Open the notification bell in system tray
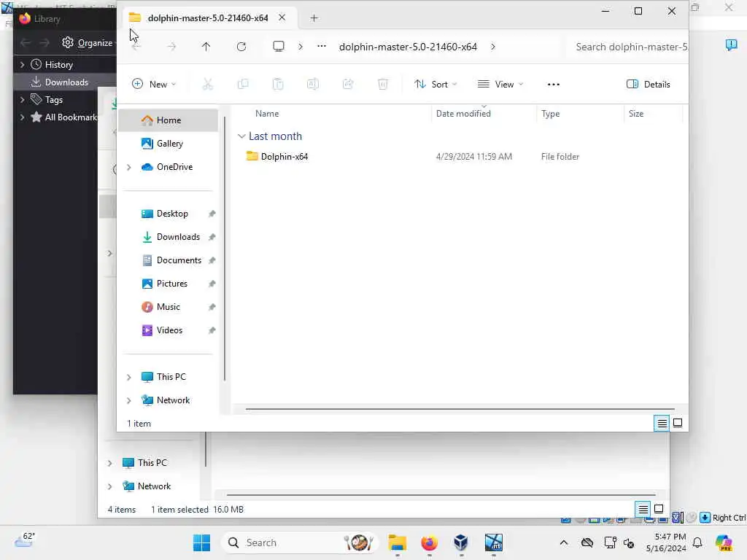Image resolution: width=747 pixels, height=560 pixels. [697, 542]
